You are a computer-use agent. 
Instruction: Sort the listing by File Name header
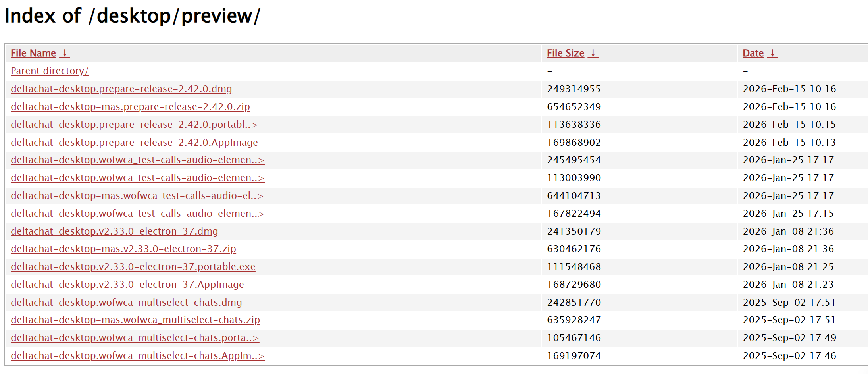[x=33, y=53]
